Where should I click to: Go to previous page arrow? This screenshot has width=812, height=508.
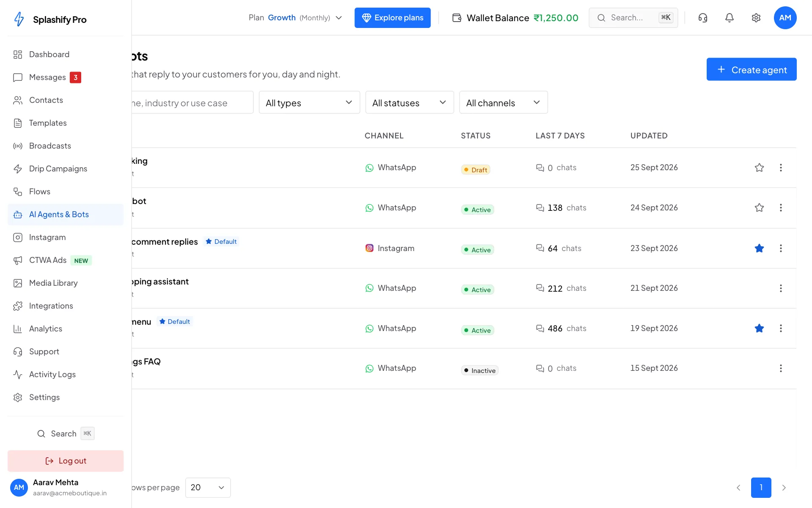coord(738,488)
